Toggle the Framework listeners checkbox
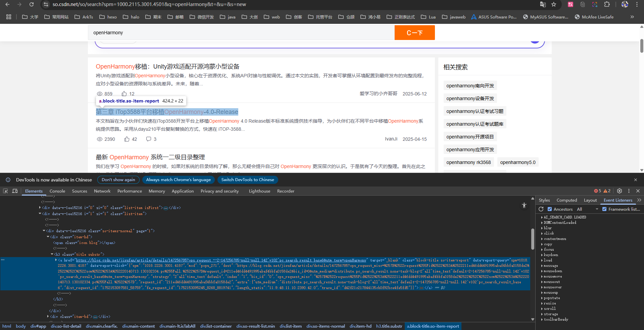Viewport: 644px width, 330px height. tap(604, 209)
